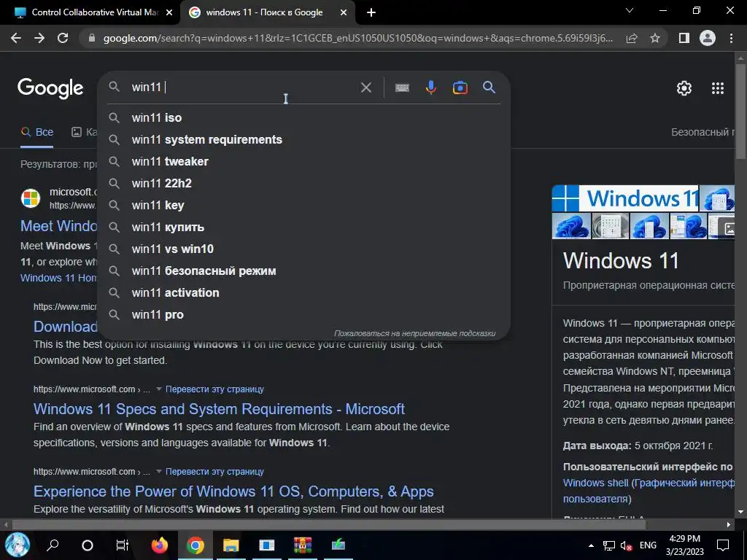Choose the suggestion win11 tweaker
This screenshot has height=560, width=747.
coord(304,161)
